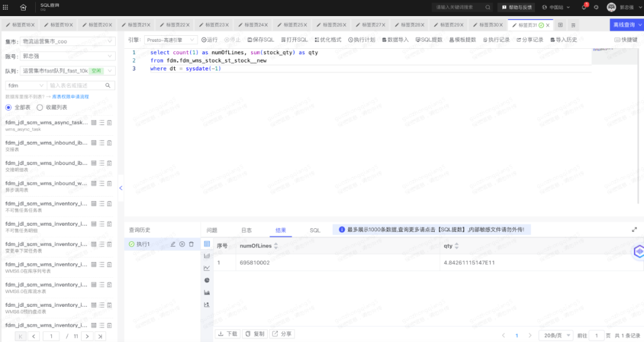Select 收藏列表 radio option
The height and width of the screenshot is (342, 644).
pos(40,107)
